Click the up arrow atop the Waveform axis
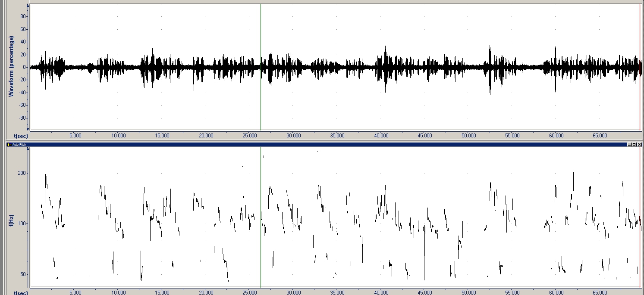644x295 pixels. [x=28, y=6]
